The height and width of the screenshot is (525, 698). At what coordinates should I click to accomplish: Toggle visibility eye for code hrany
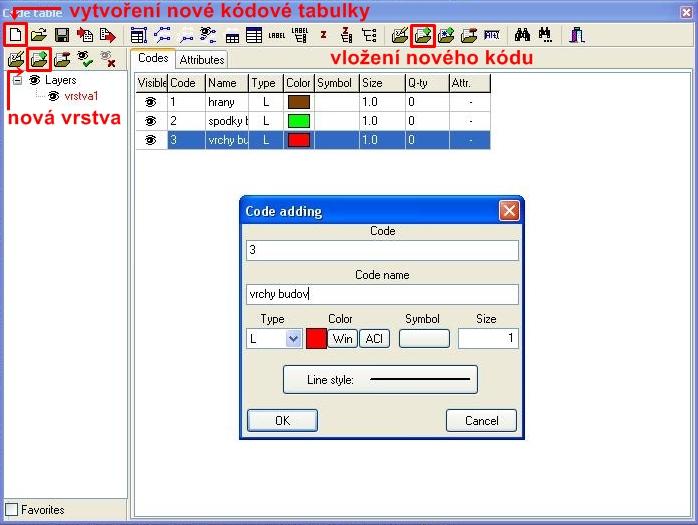tap(151, 102)
